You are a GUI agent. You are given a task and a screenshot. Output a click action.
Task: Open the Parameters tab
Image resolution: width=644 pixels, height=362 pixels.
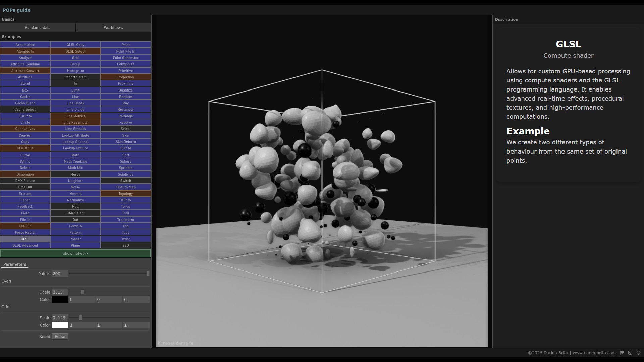tap(15, 264)
